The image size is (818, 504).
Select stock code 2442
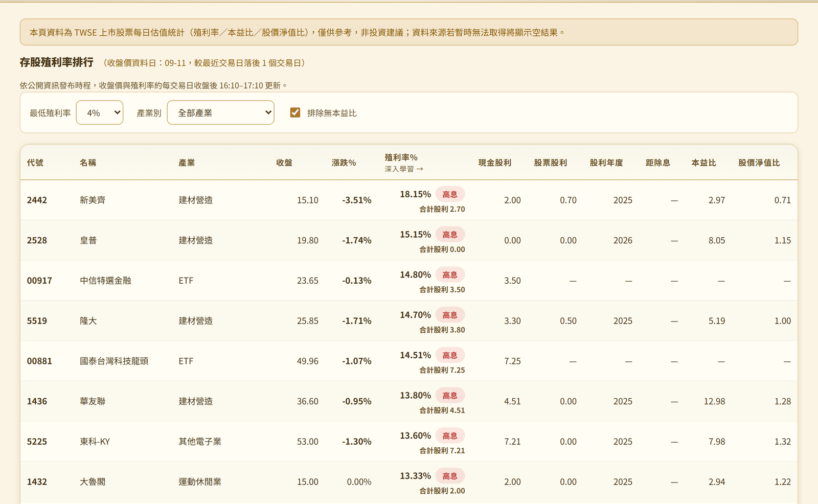[x=37, y=200]
